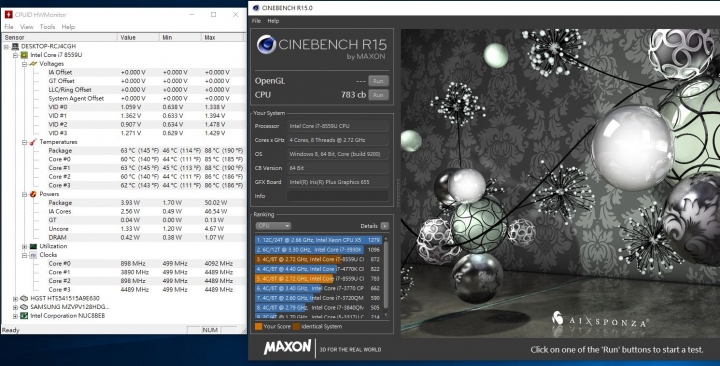Click the HWMonitor title bar app icon
The width and height of the screenshot is (720, 366).
click(8, 15)
